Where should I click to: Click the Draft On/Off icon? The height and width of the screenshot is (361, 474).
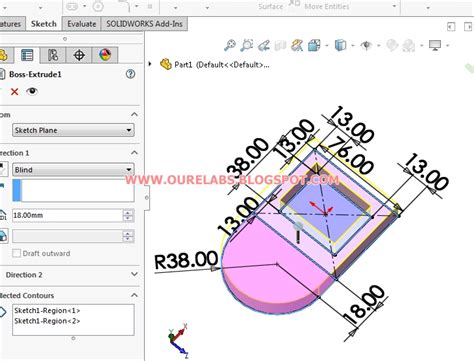pos(3,236)
